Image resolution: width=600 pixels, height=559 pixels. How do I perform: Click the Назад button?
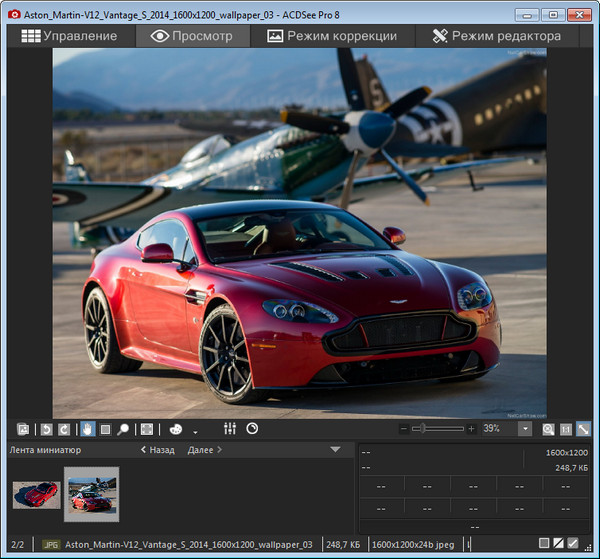click(x=157, y=450)
